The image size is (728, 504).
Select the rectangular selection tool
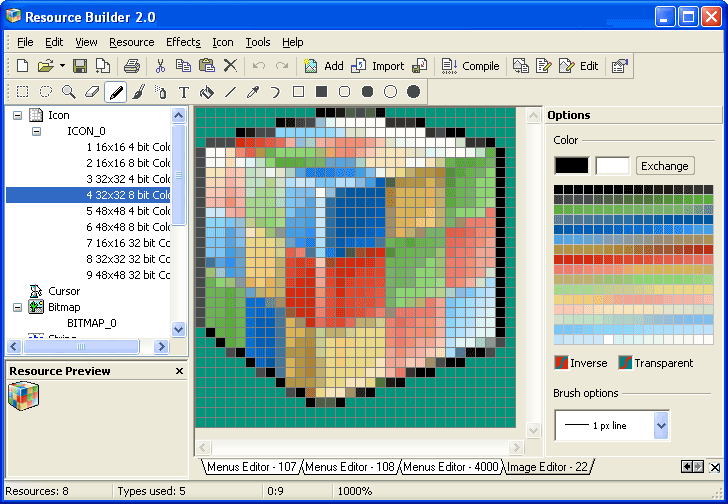pyautogui.click(x=23, y=92)
